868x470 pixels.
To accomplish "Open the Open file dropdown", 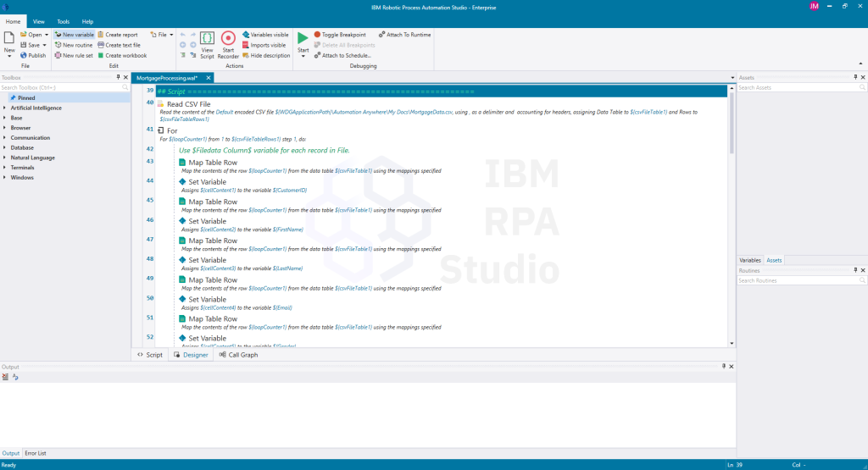I will (x=47, y=35).
